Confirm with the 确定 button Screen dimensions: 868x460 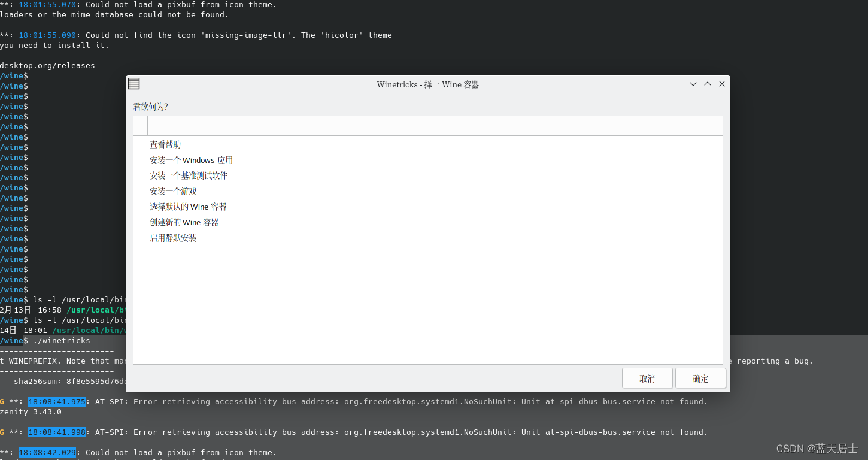tap(700, 379)
